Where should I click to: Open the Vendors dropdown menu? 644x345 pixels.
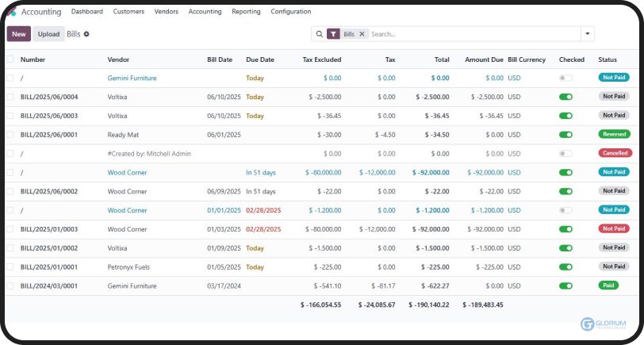click(x=166, y=12)
